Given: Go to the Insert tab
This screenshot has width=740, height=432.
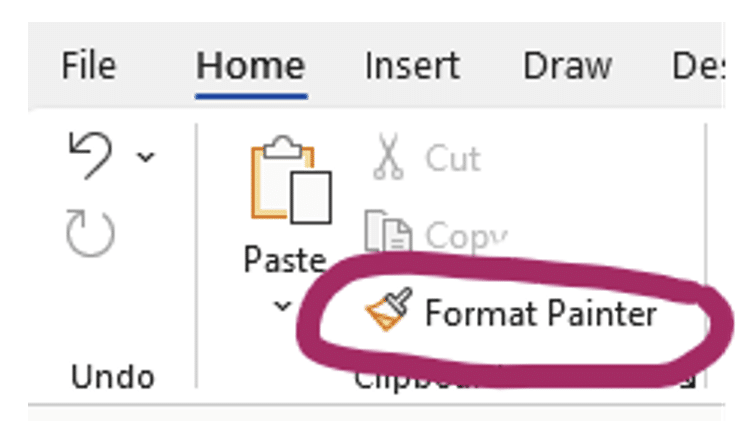Looking at the screenshot, I should coord(411,65).
